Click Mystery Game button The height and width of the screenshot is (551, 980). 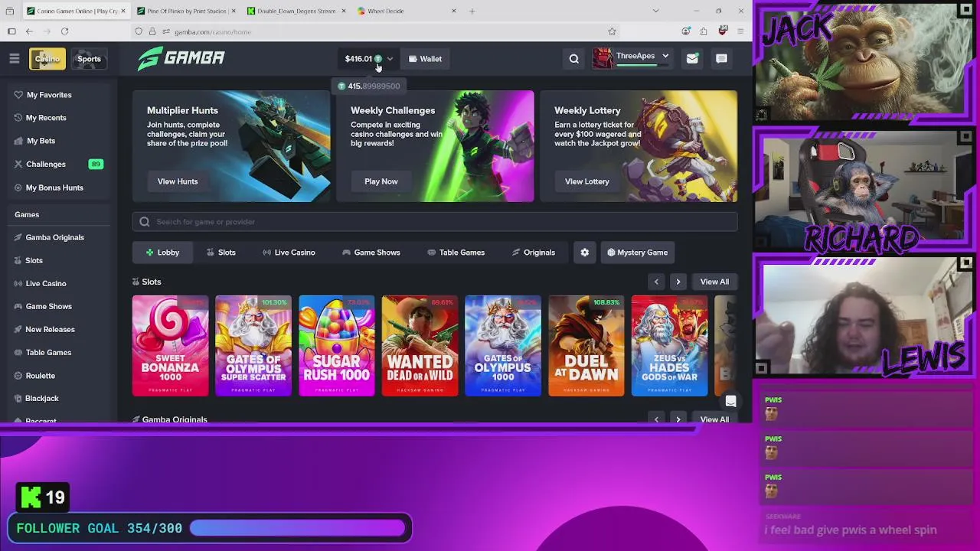637,253
